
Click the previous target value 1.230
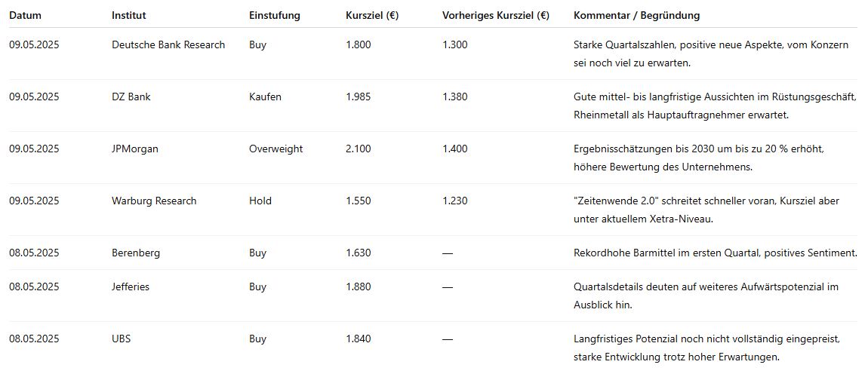[x=454, y=201]
